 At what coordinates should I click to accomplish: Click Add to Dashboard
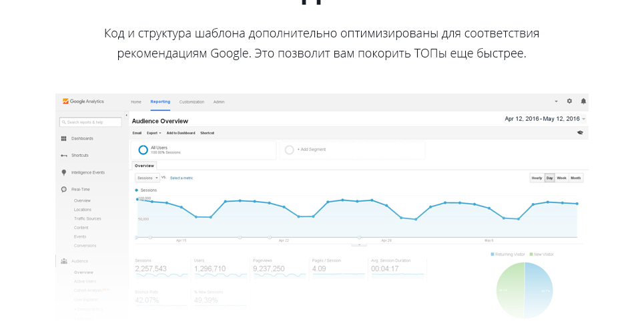coord(181,133)
